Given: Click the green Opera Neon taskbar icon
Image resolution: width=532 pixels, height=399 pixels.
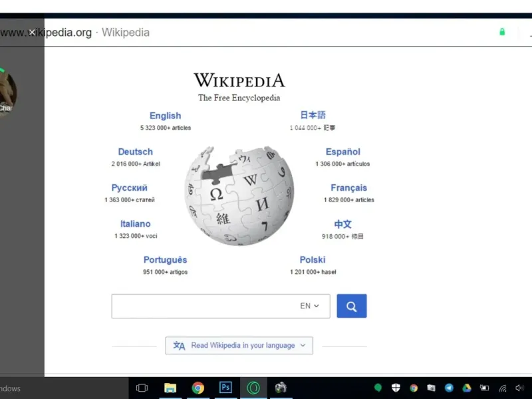Looking at the screenshot, I should [x=253, y=388].
